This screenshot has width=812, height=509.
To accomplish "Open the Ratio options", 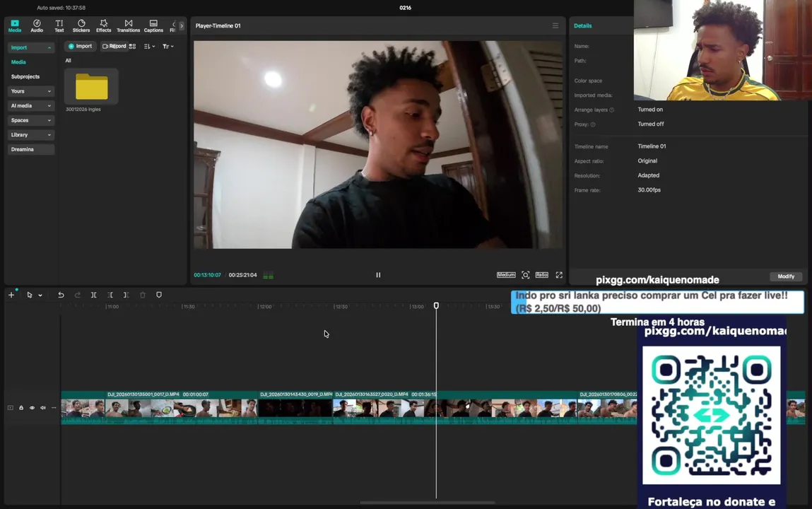I will pos(541,275).
